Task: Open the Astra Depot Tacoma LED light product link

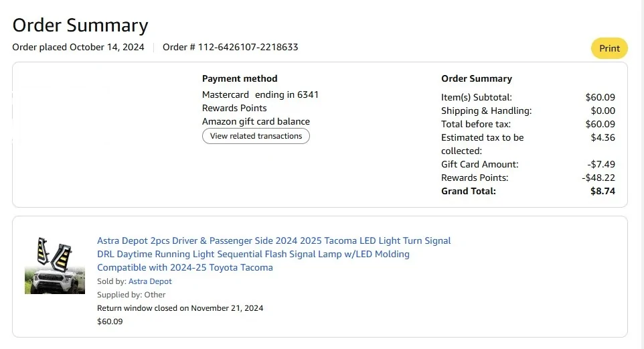Action: 274,254
